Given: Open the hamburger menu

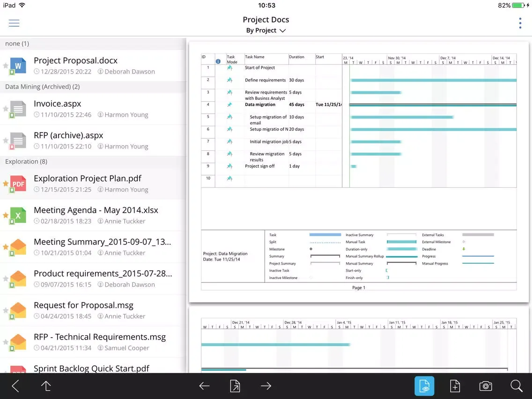Looking at the screenshot, I should 14,23.
